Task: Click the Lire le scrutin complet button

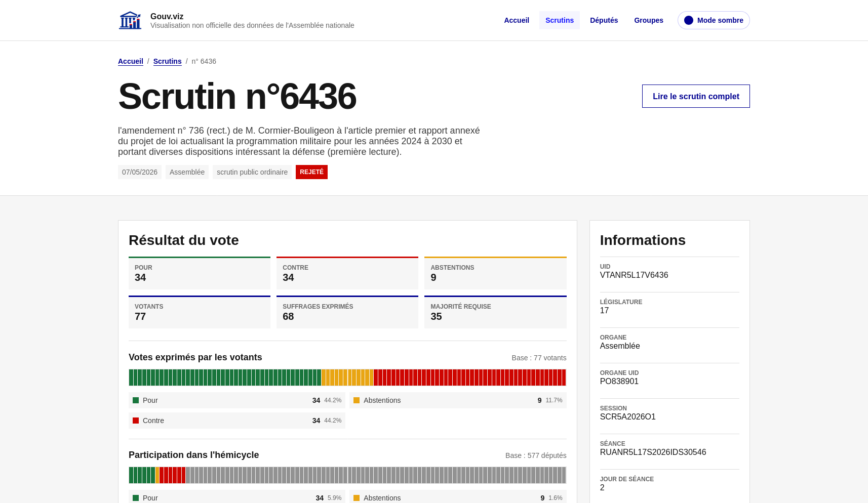Action: (696, 96)
